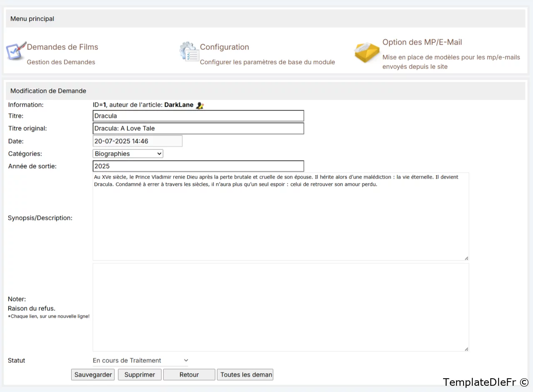Open the Configuration menu link

[x=224, y=47]
